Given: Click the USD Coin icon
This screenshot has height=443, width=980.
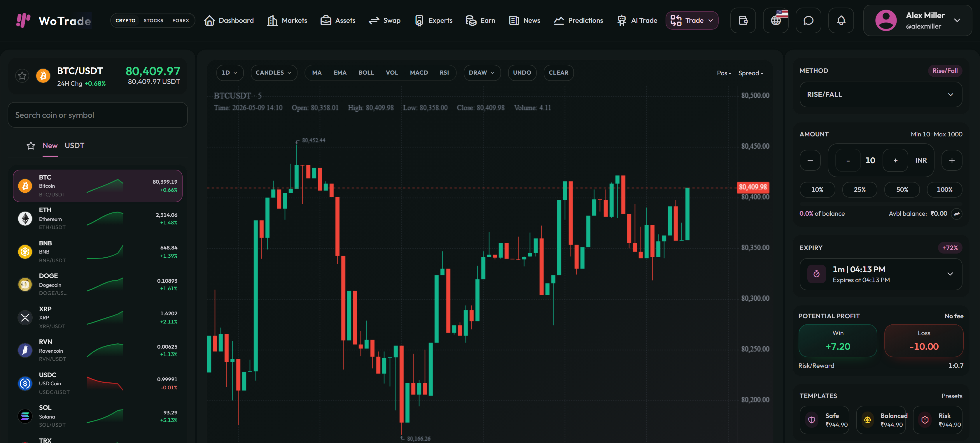Looking at the screenshot, I should 25,383.
